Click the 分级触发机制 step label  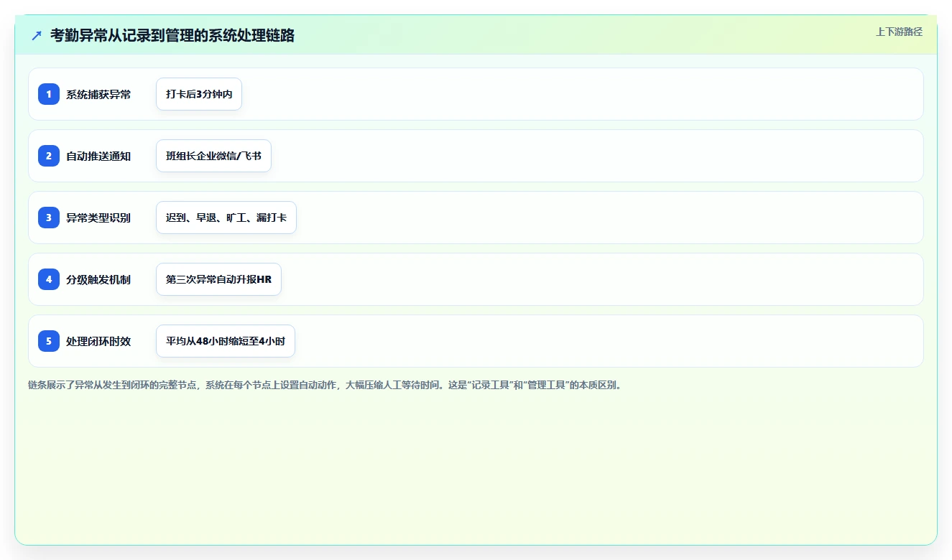click(x=98, y=279)
